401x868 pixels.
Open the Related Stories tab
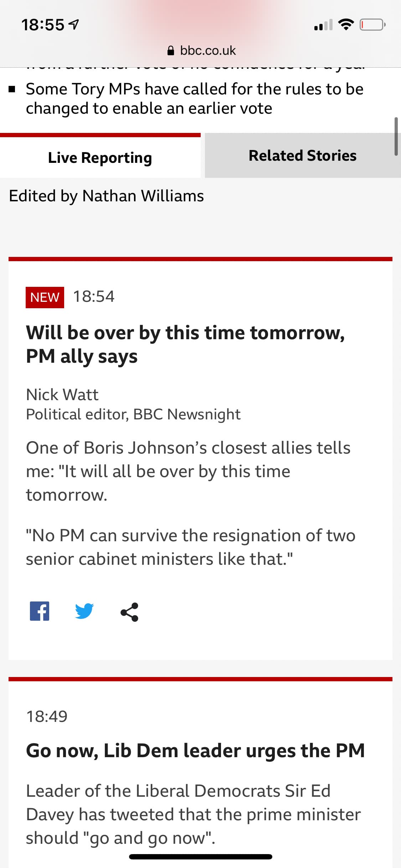(303, 156)
